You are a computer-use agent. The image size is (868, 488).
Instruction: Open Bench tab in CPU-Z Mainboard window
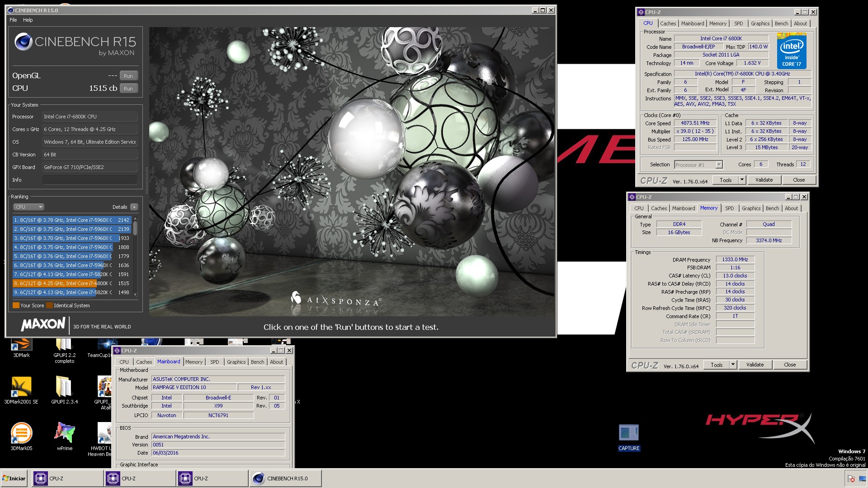click(x=257, y=362)
